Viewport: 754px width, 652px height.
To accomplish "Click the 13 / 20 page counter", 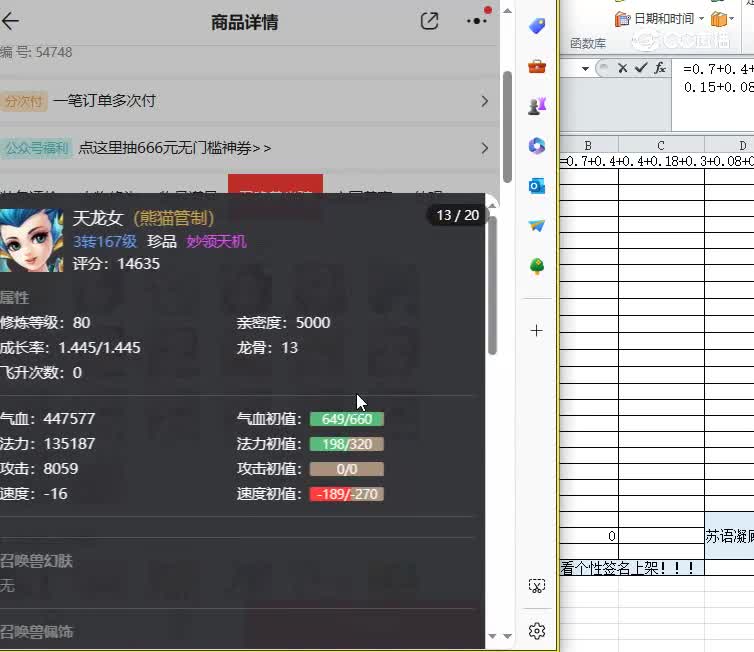I will [x=457, y=215].
